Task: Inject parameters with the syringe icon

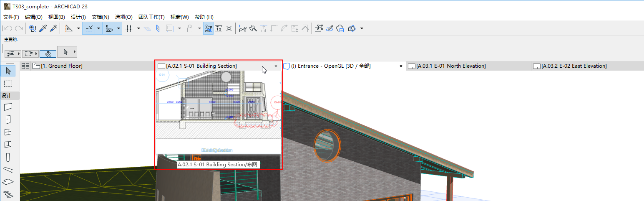Action: click(53, 28)
